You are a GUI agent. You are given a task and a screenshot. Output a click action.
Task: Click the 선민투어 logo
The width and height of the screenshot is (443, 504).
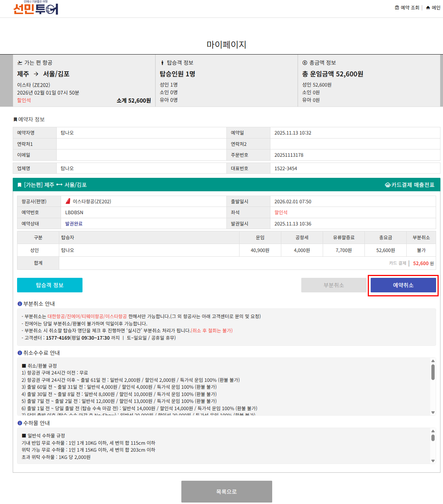[x=36, y=8]
